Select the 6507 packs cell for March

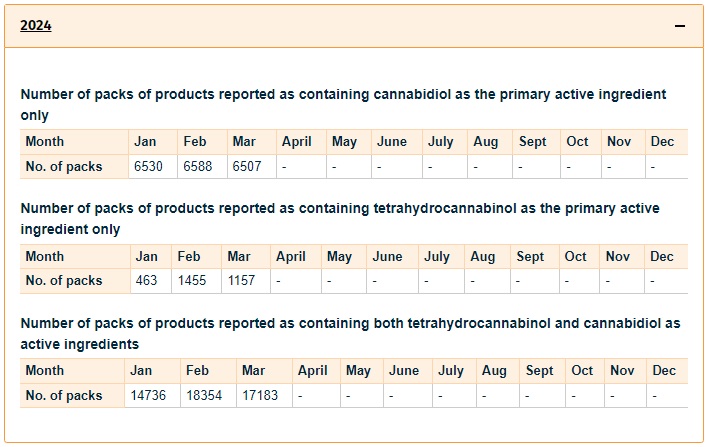point(246,167)
